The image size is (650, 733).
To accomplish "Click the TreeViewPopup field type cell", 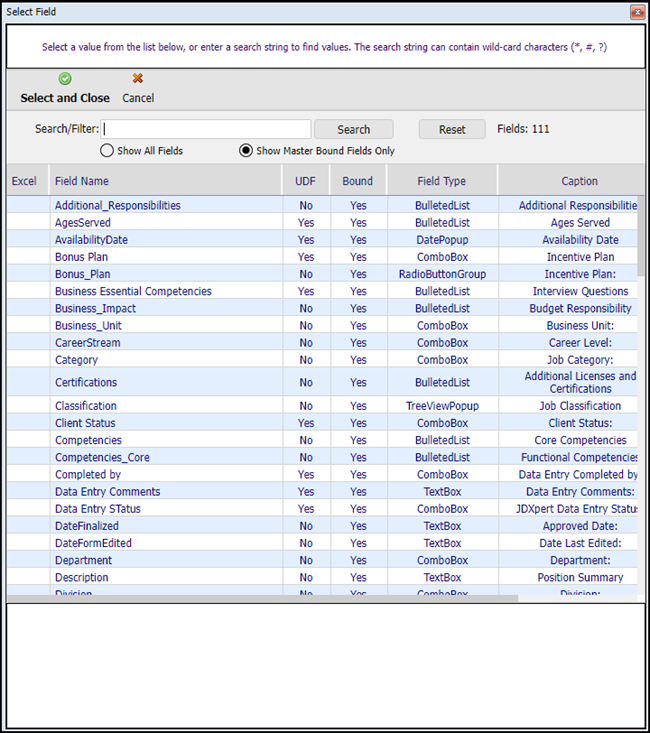I will tap(442, 406).
